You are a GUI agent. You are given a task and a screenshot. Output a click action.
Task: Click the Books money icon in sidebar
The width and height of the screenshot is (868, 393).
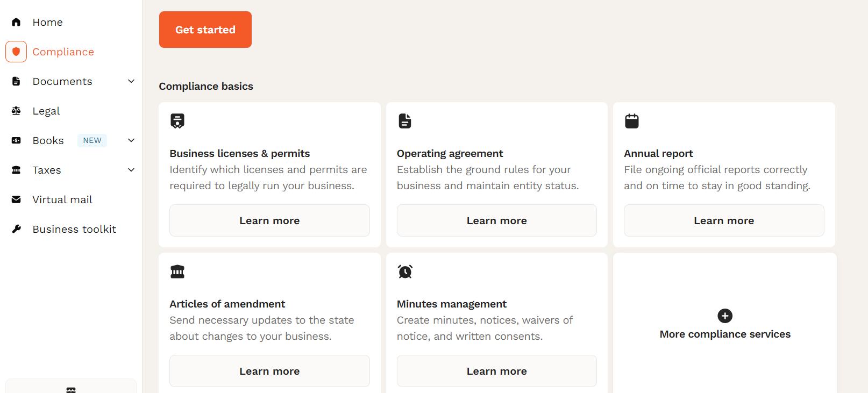click(16, 140)
